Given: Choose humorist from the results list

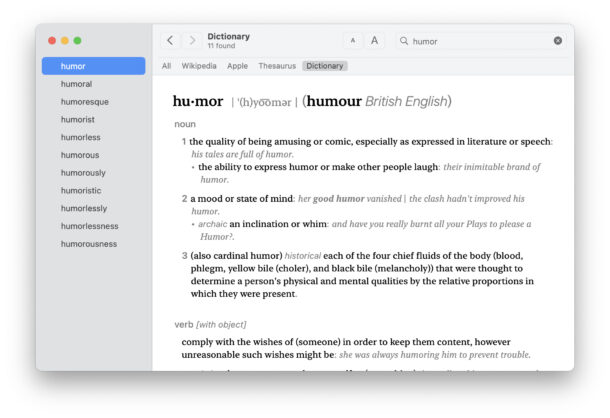Looking at the screenshot, I should [x=77, y=120].
